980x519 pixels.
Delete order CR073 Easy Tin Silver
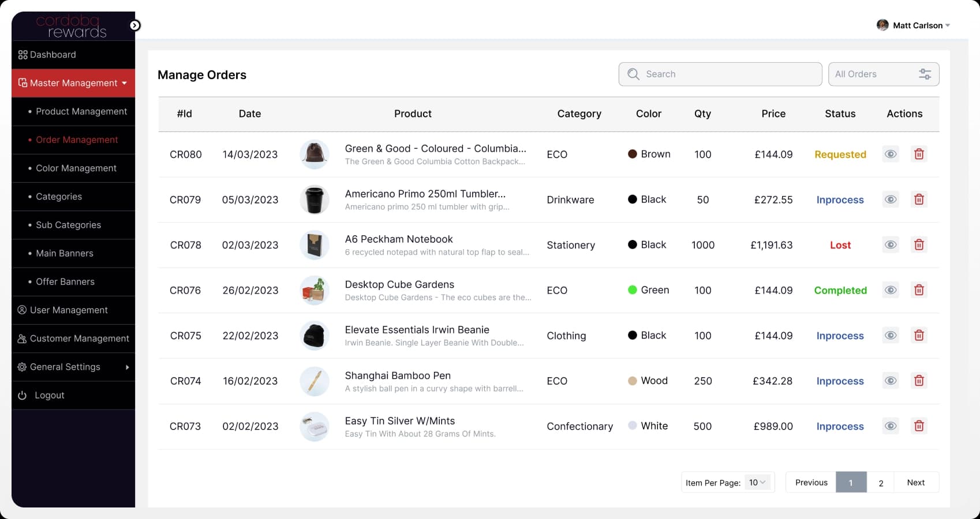coord(919,426)
